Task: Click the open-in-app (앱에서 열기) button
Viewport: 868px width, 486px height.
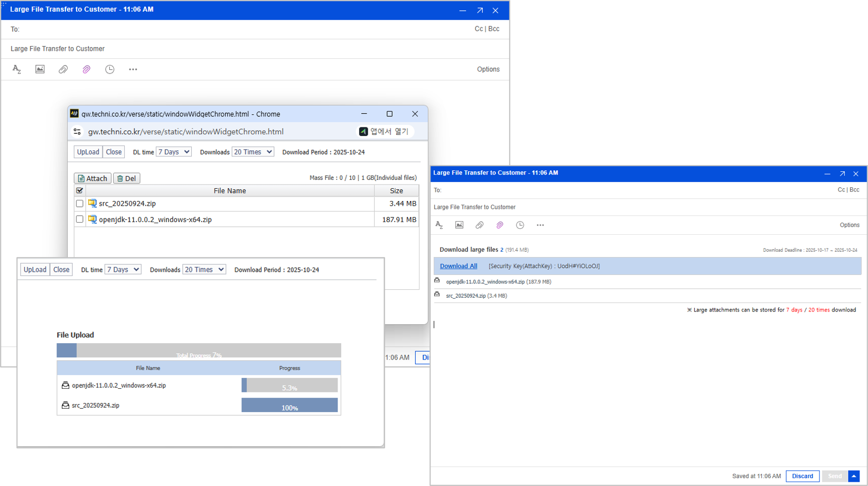Action: pyautogui.click(x=384, y=132)
